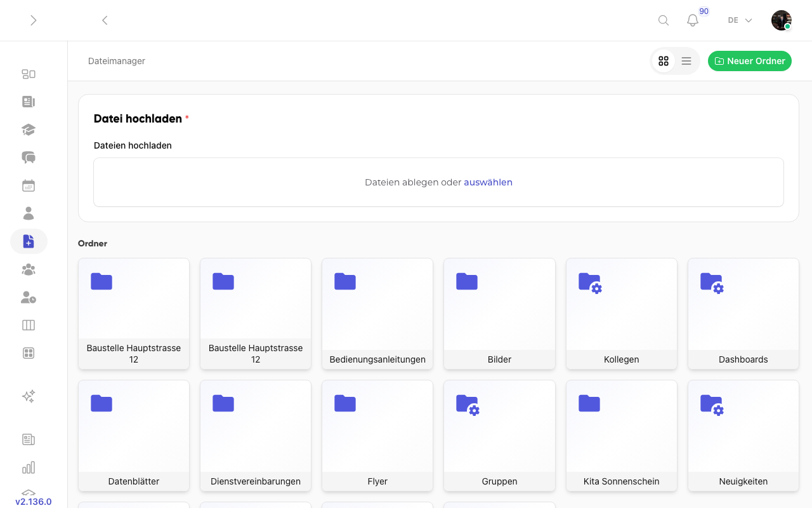This screenshot has width=812, height=508.
Task: Open the learning module with the graduation cap icon
Action: pos(29,129)
